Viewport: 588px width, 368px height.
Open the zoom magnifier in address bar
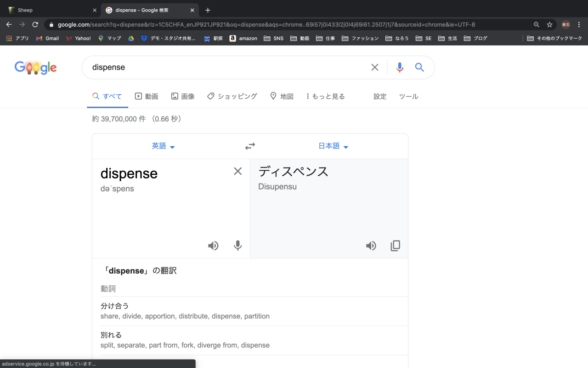tap(536, 24)
